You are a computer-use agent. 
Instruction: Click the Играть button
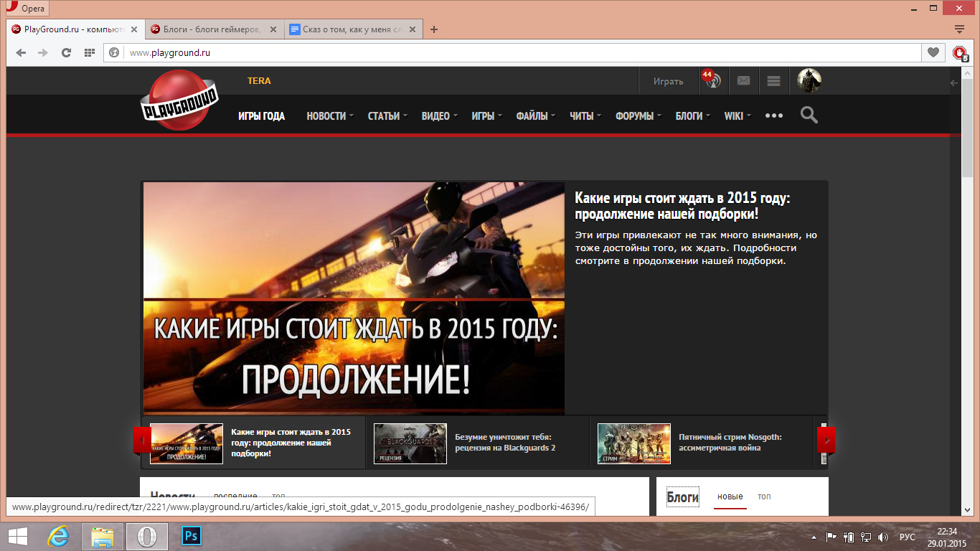pos(668,81)
